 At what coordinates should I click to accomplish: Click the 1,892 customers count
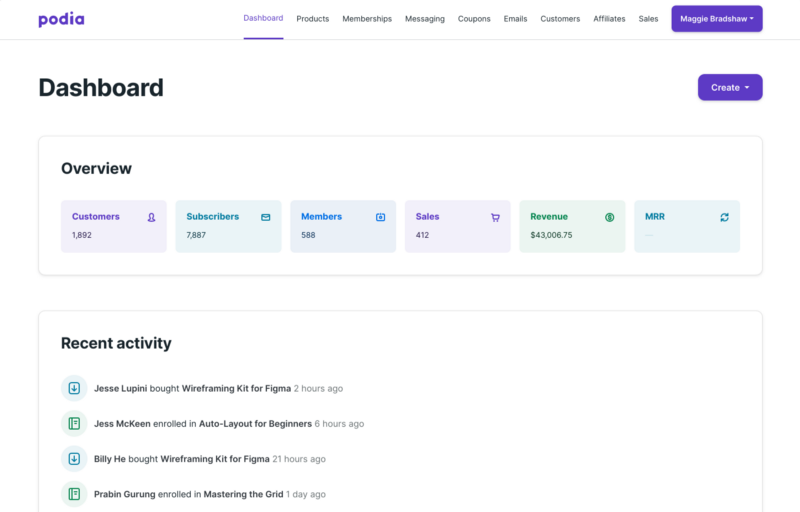[x=82, y=235]
